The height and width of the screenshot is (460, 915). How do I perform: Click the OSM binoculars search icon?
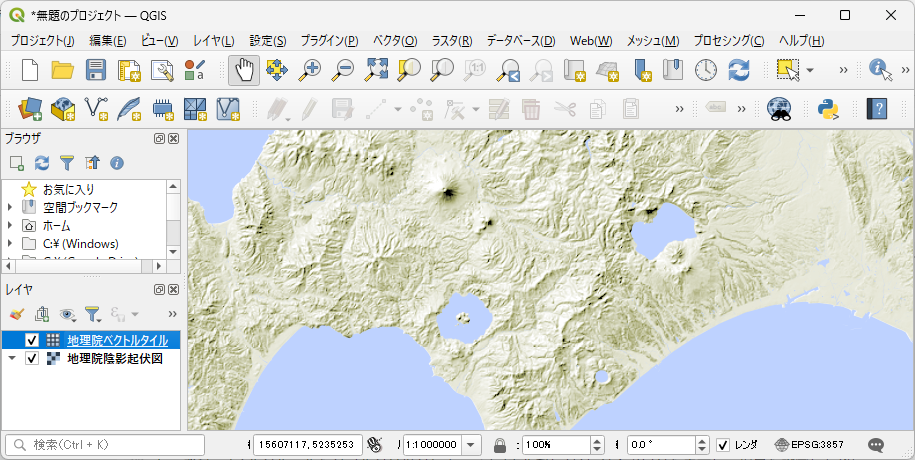[778, 109]
